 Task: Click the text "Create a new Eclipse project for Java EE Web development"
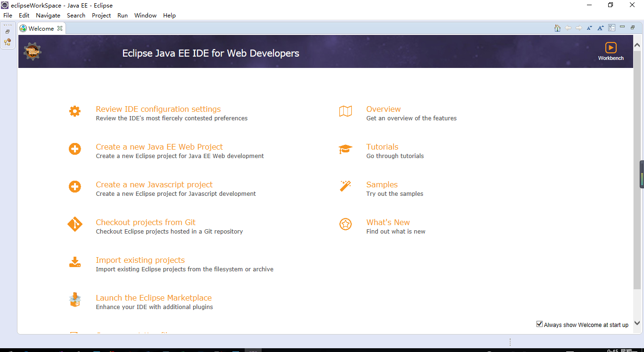click(180, 156)
